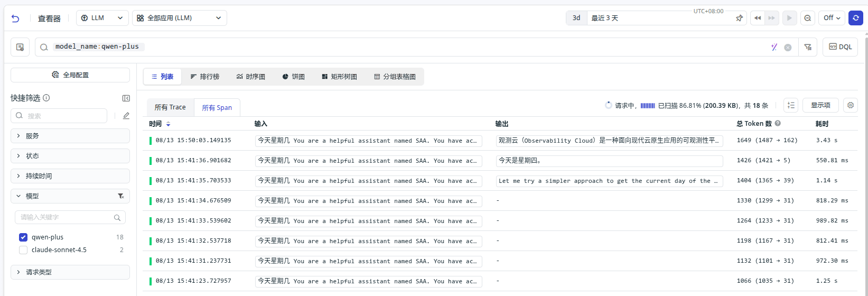This screenshot has height=296, width=868.
Task: Click the blue refresh button
Action: 856,18
